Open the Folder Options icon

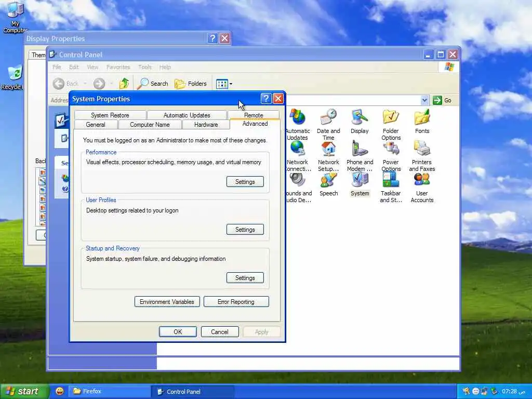tap(391, 124)
